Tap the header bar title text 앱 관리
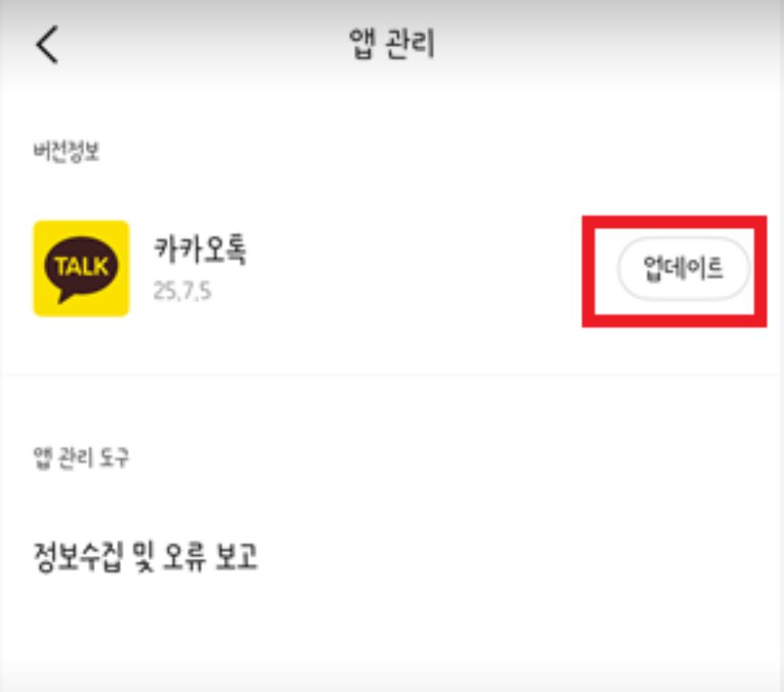Image resolution: width=784 pixels, height=692 pixels. (392, 44)
